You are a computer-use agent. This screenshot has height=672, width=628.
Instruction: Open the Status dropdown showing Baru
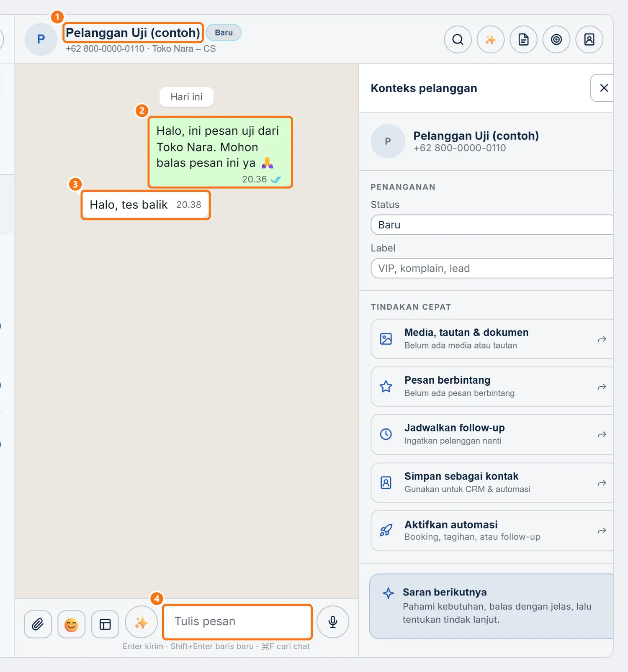tap(492, 225)
